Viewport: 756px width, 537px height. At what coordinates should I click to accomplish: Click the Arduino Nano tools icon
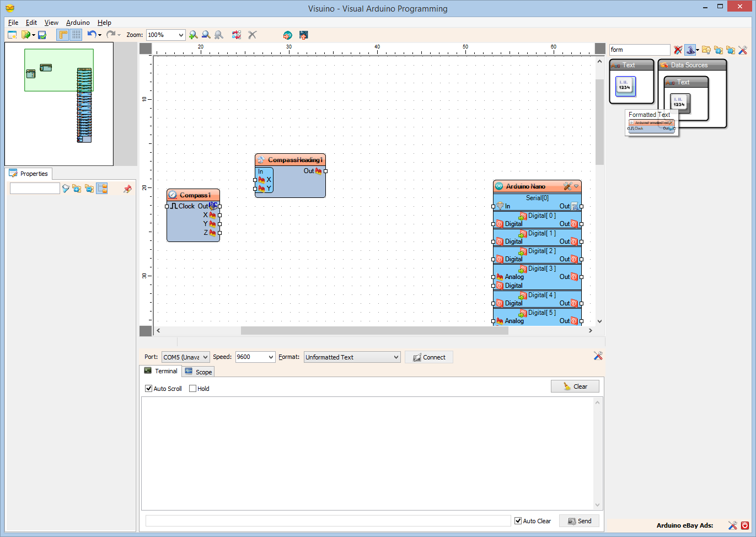click(567, 186)
